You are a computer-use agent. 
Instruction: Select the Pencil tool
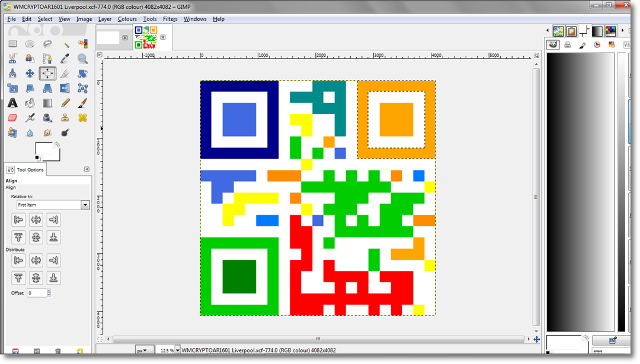coord(65,103)
